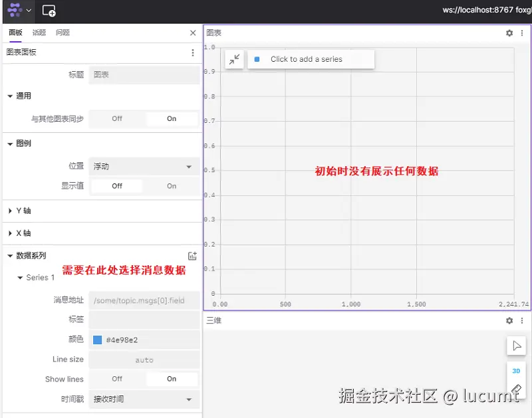This screenshot has height=418, width=532.
Task: Open the 三维 panel settings gear
Action: tap(509, 320)
